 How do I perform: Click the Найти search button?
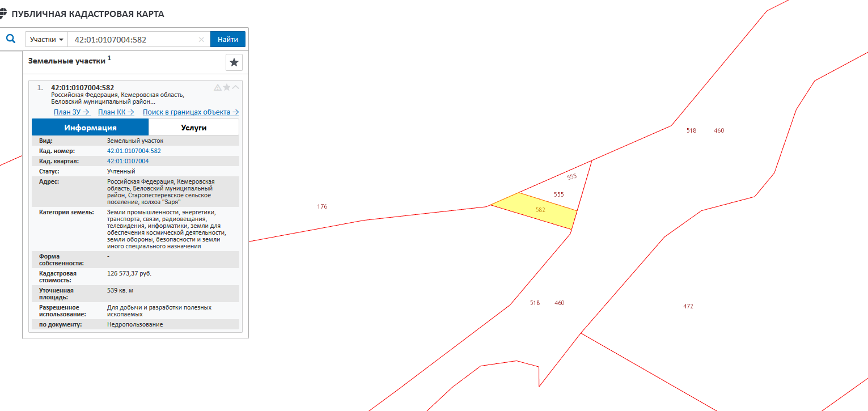tap(228, 40)
